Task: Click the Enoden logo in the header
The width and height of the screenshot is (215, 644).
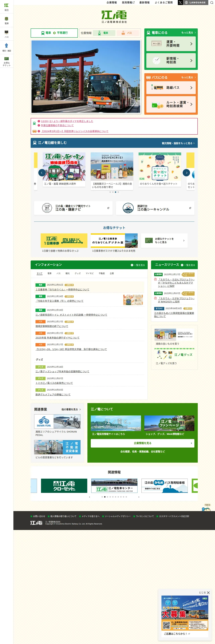Action: point(114,17)
